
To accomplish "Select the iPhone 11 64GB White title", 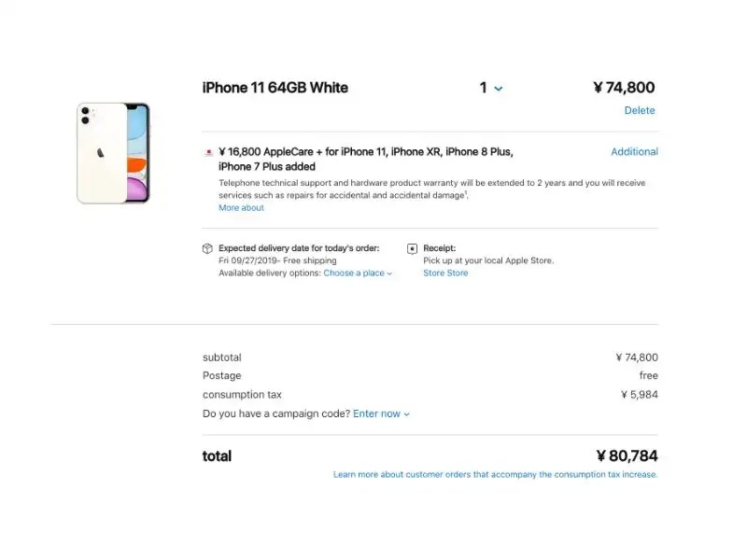I will (275, 88).
